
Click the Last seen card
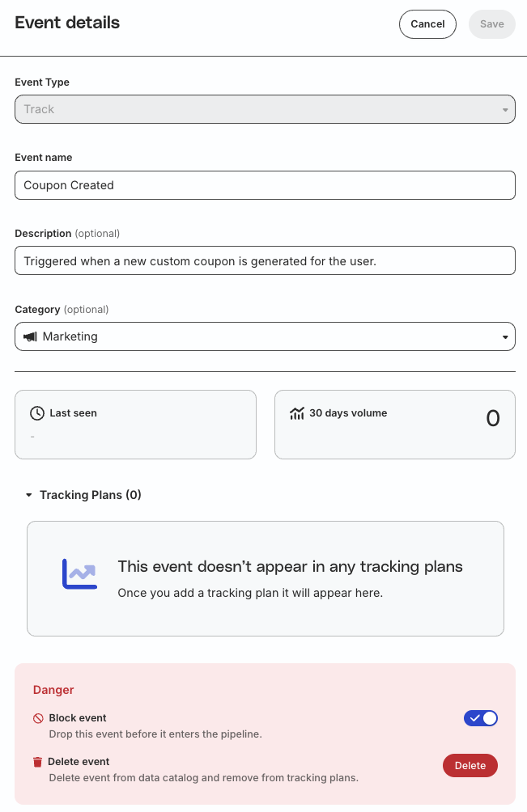[135, 425]
